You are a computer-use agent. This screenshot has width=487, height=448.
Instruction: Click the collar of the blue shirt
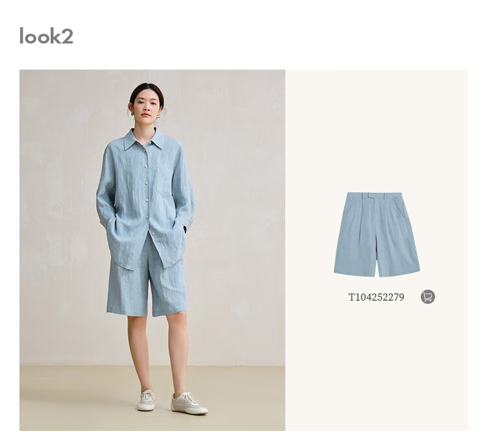144,140
